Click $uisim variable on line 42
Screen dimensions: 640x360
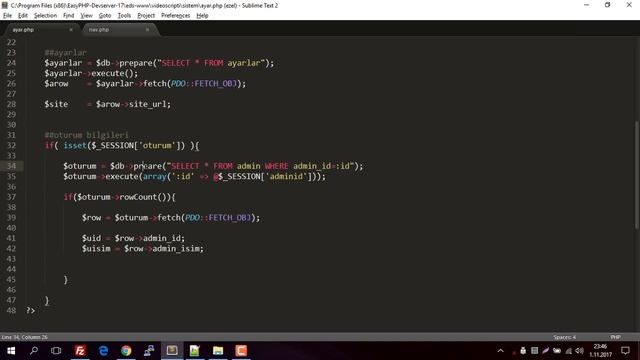click(96, 249)
